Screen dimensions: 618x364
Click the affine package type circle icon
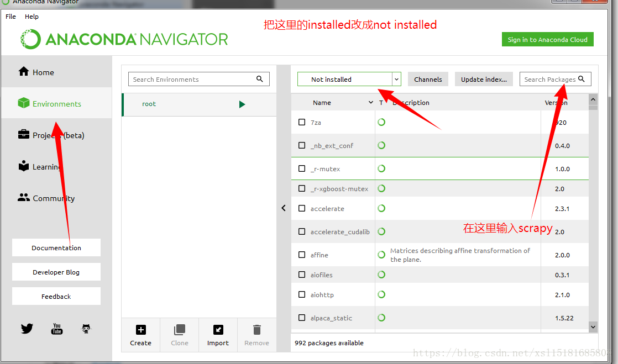click(x=381, y=255)
